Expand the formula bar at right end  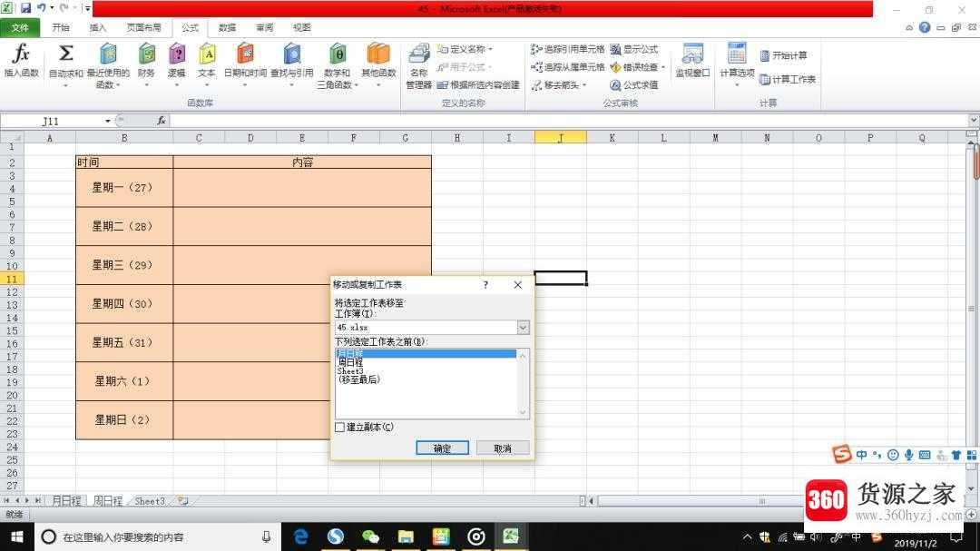point(973,120)
